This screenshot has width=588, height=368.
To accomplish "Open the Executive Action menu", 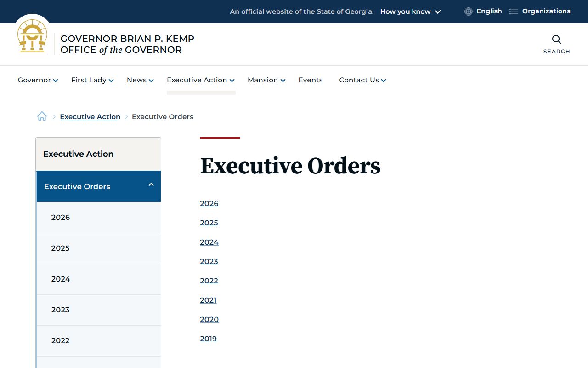I will (x=201, y=80).
